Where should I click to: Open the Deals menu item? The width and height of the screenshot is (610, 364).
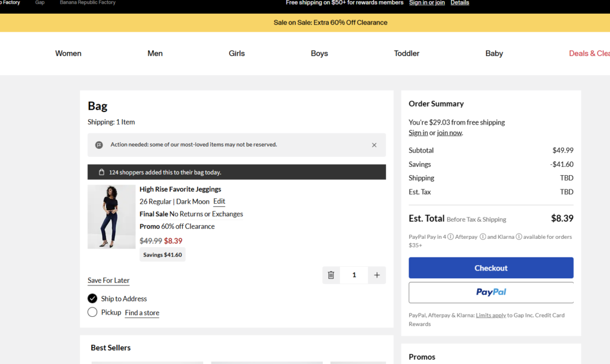click(589, 54)
